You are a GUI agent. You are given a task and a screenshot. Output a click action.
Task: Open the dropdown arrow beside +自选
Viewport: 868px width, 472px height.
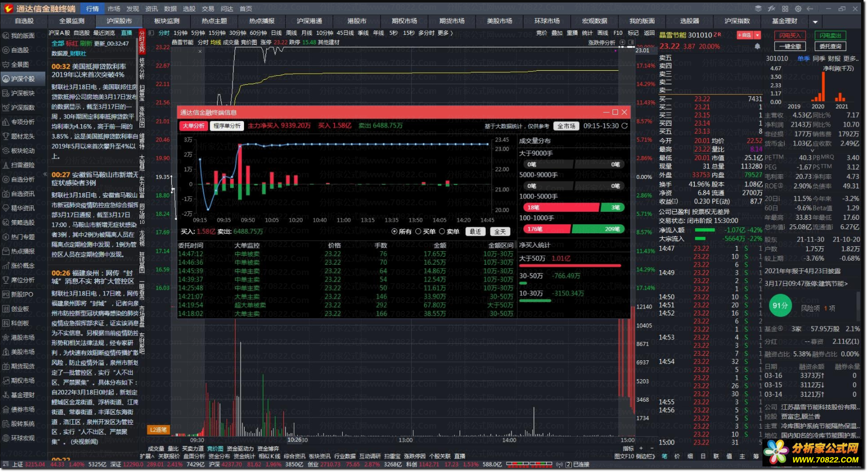(757, 35)
